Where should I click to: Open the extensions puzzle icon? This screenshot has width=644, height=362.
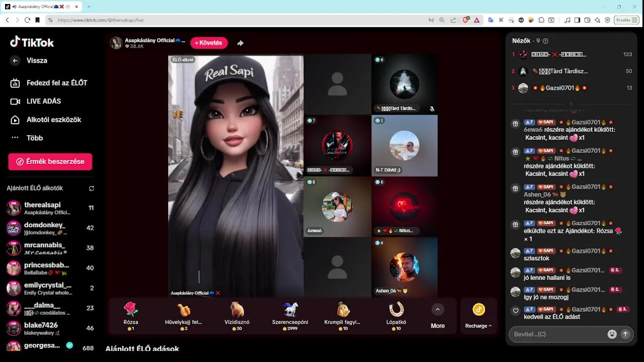coord(541,20)
